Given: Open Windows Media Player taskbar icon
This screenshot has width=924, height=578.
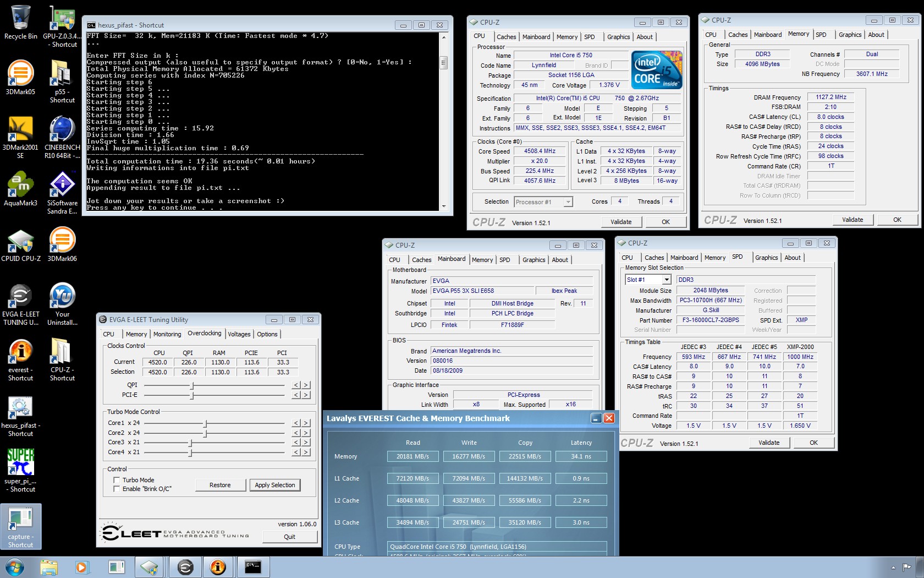Looking at the screenshot, I should [81, 567].
